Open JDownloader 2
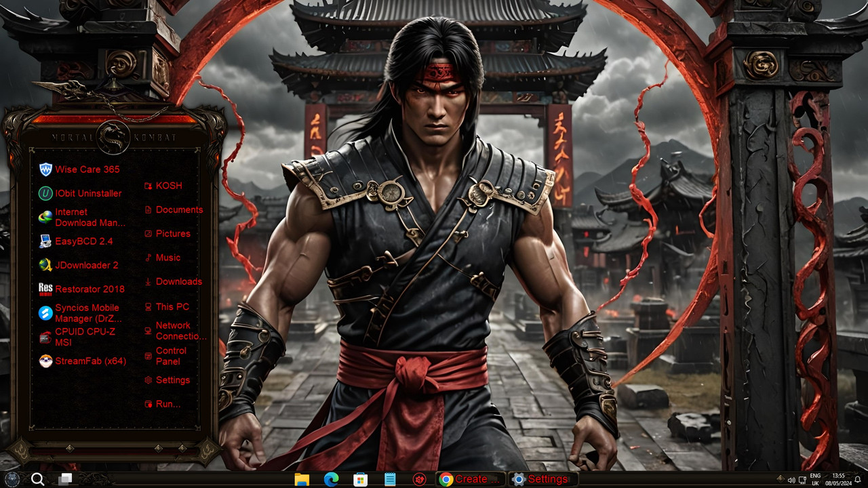The image size is (868, 488). (x=79, y=265)
